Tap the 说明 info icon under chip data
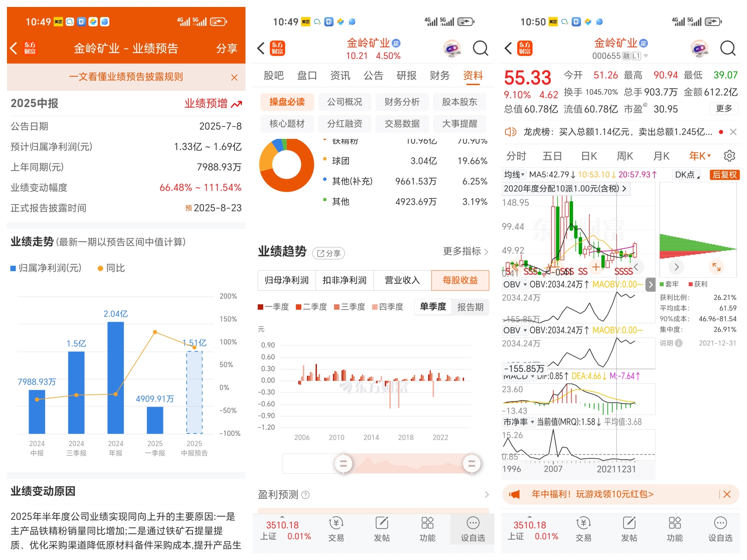 (x=678, y=343)
